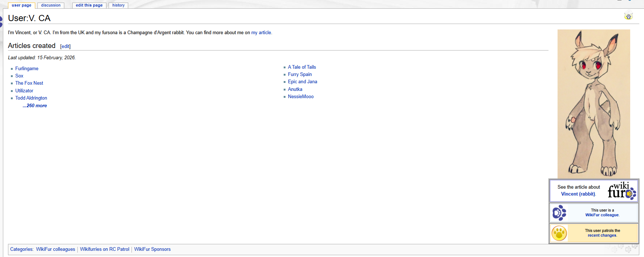644x257 pixels.
Task: Switch to the discussion tab
Action: click(x=51, y=5)
